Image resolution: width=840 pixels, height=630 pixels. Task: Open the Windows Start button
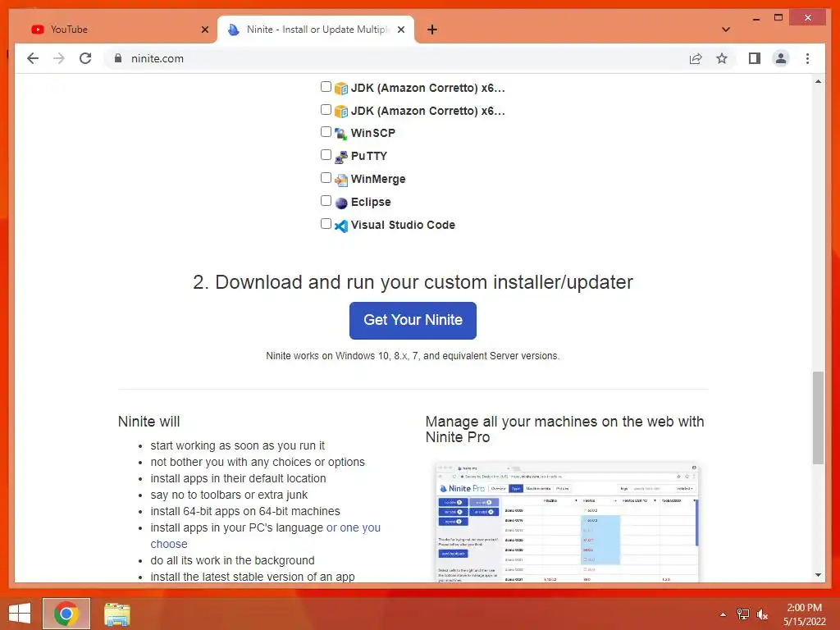(20, 614)
